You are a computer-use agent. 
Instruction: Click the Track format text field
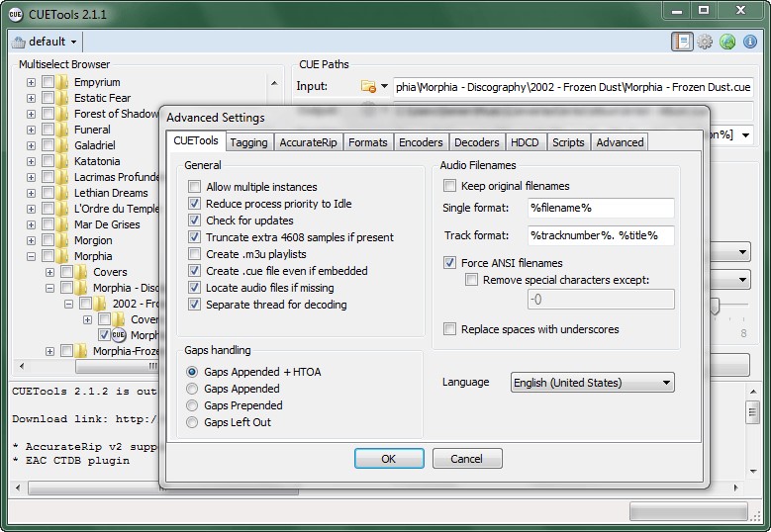600,235
